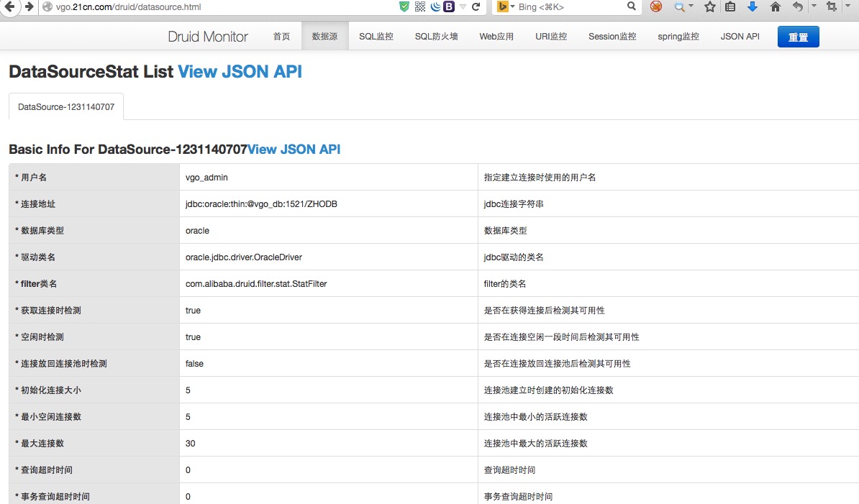
Task: Click description 是否在获得连接后检测其可用性
Action: [544, 311]
